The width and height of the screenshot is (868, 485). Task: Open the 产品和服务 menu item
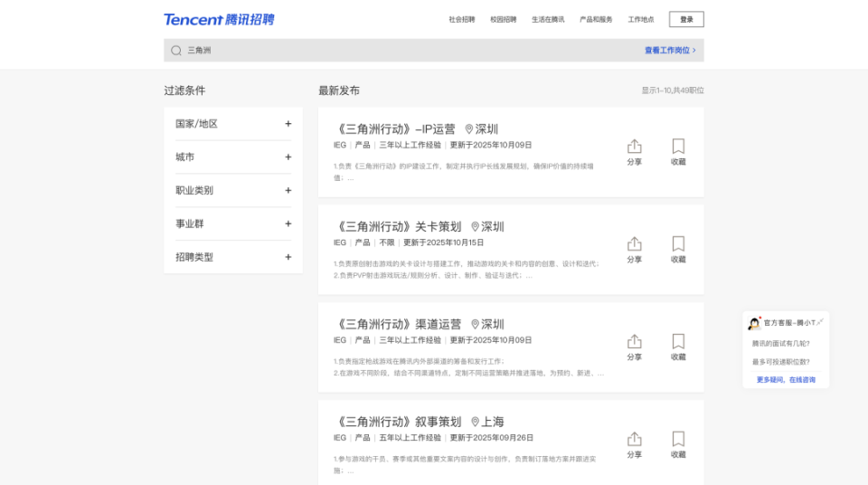click(x=596, y=19)
